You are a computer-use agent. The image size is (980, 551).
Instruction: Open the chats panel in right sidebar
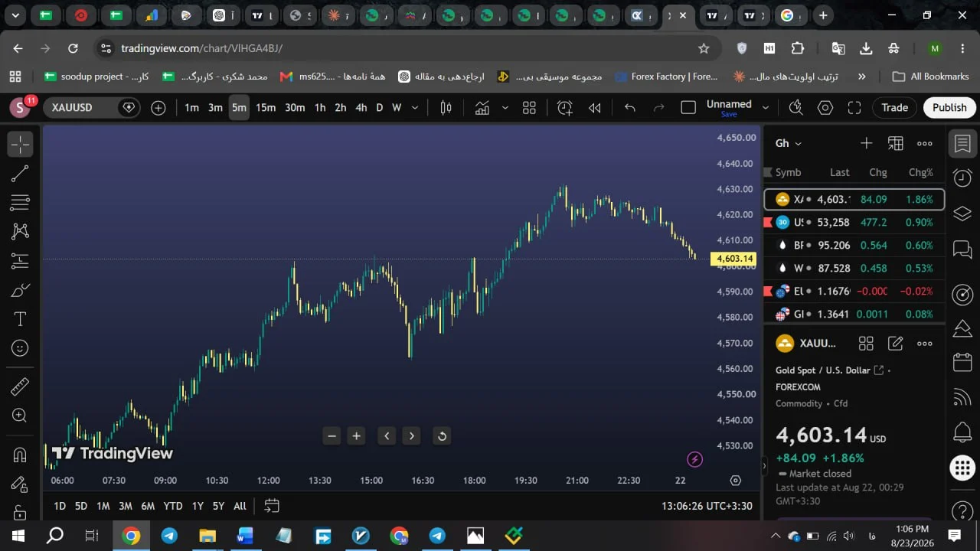pos(962,249)
